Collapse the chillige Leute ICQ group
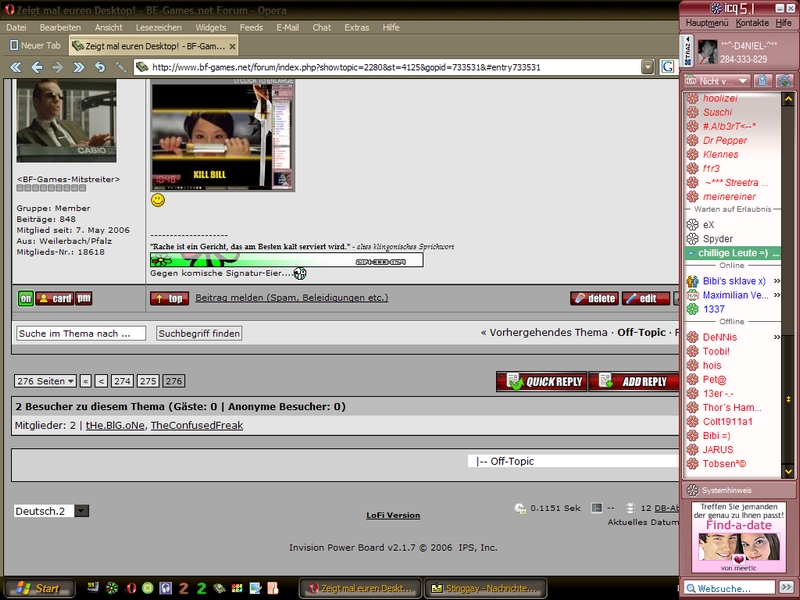The image size is (800, 600). (691, 253)
